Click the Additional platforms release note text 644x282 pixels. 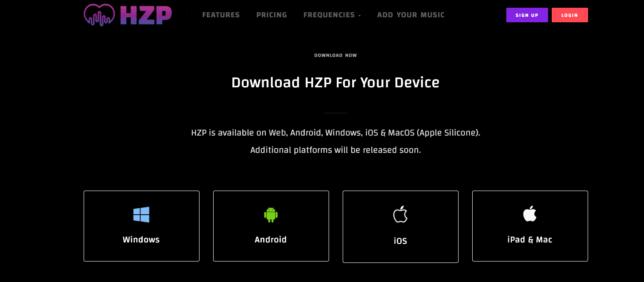click(335, 150)
